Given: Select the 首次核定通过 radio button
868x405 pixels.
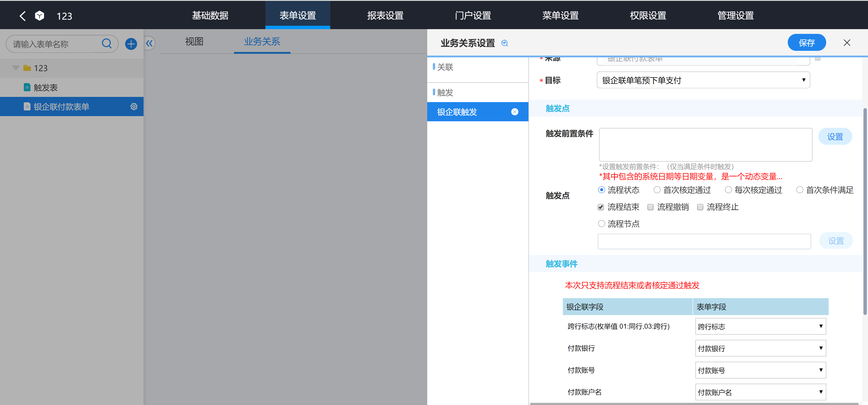Looking at the screenshot, I should tap(657, 190).
